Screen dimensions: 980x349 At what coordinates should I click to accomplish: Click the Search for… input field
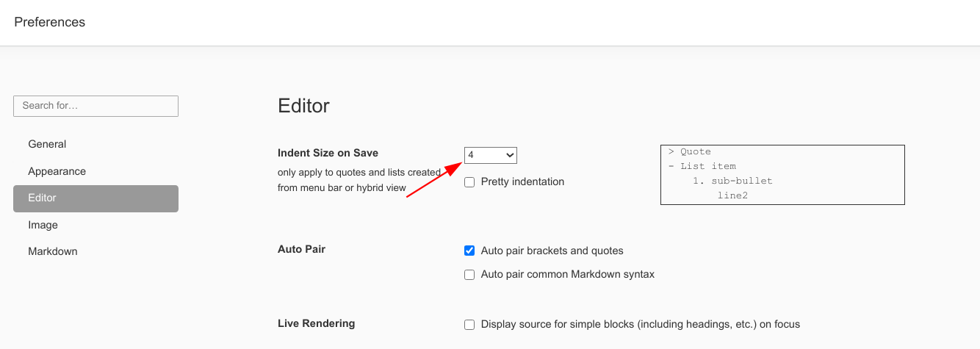coord(96,106)
